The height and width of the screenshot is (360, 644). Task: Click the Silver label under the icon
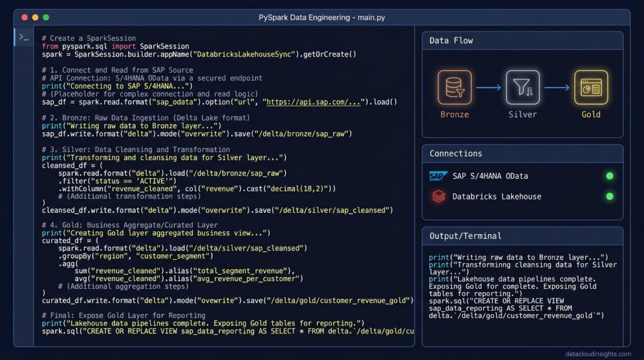(523, 115)
